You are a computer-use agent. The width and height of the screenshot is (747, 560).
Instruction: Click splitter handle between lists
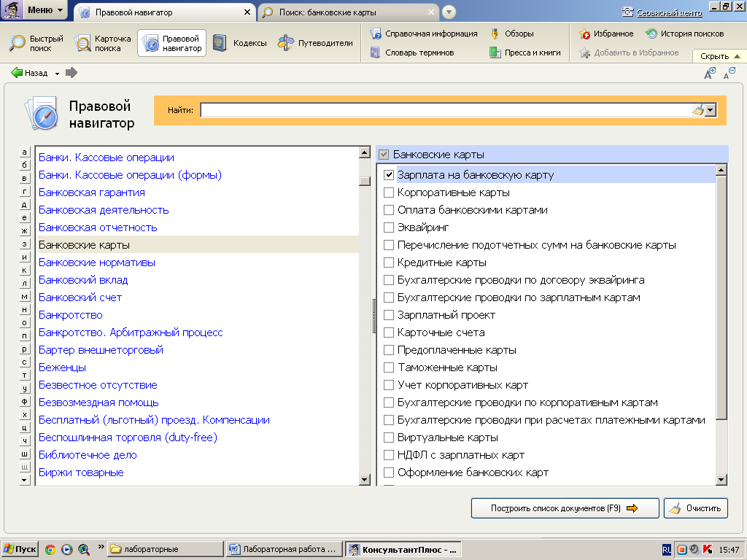373,315
